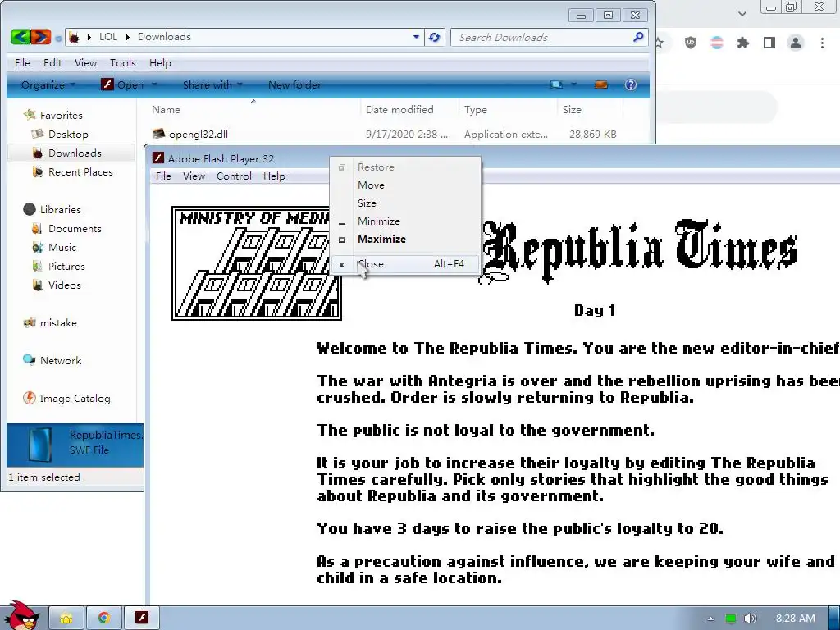
Task: Open Explorer Edit menu
Action: coord(52,62)
